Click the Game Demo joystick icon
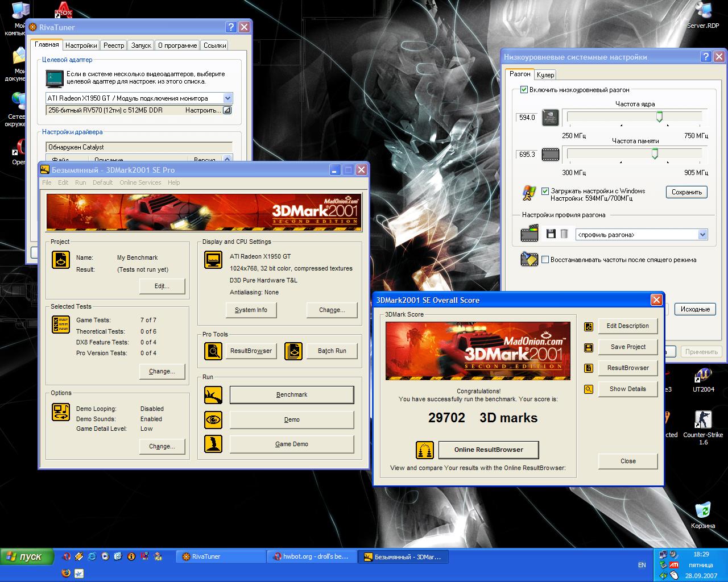The image size is (728, 582). click(213, 444)
